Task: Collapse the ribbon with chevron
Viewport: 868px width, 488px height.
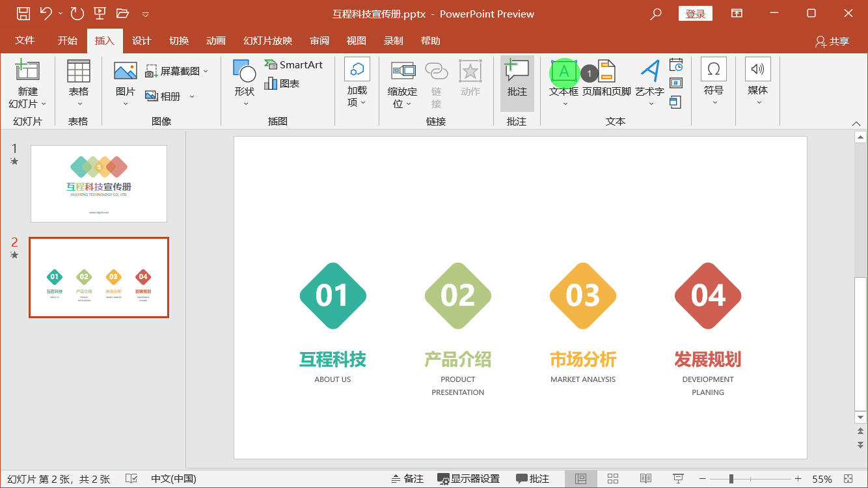Action: click(x=856, y=124)
